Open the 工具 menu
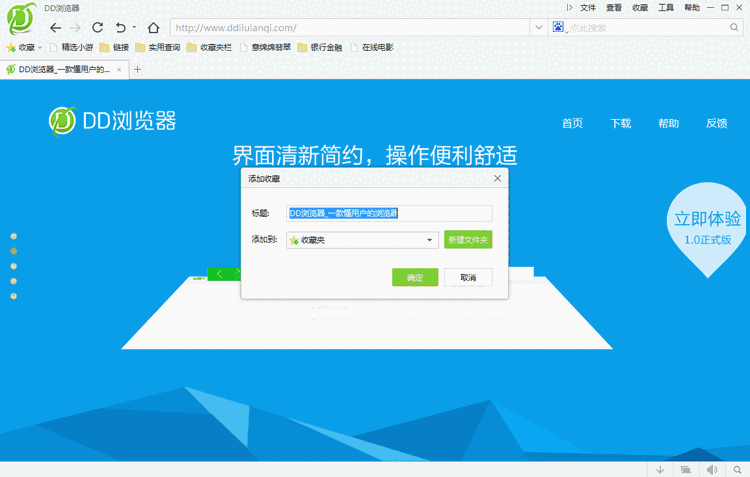The image size is (750, 477). [x=666, y=8]
